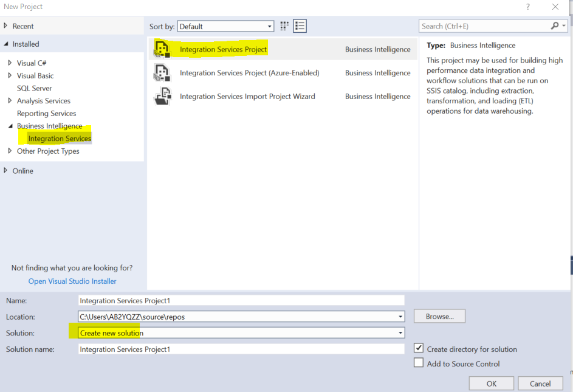Select Visual C# tree label
This screenshot has height=392, width=573.
click(x=32, y=63)
